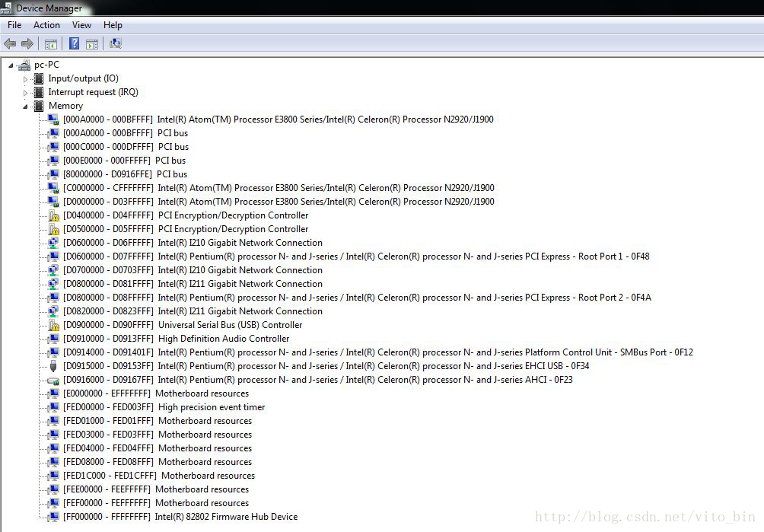Screen dimensions: 764x532
Task: Click the USB plug icon beside EHCI USB entry
Action: [53, 366]
